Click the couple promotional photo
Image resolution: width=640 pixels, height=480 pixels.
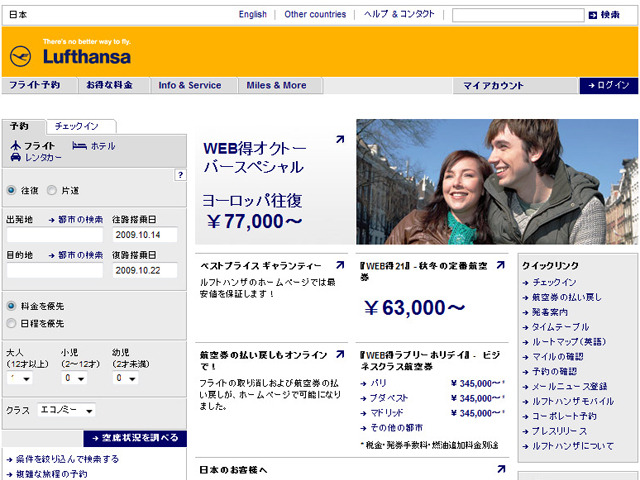tap(497, 182)
